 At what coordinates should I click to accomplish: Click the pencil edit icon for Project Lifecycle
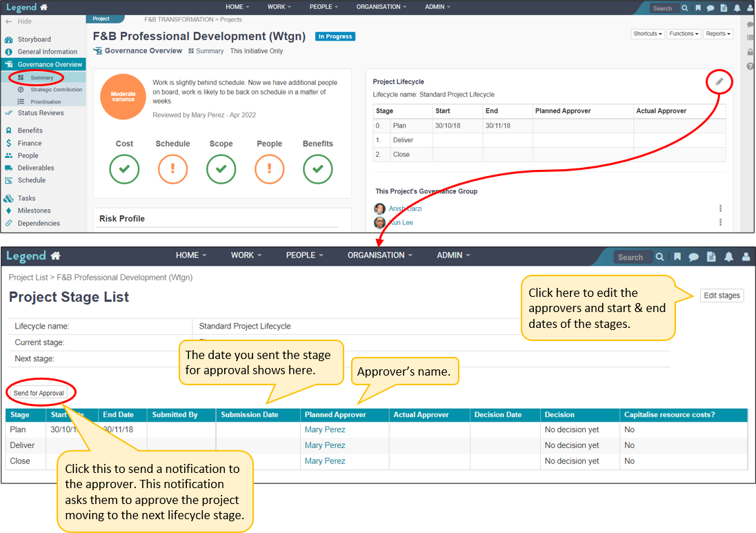click(719, 81)
